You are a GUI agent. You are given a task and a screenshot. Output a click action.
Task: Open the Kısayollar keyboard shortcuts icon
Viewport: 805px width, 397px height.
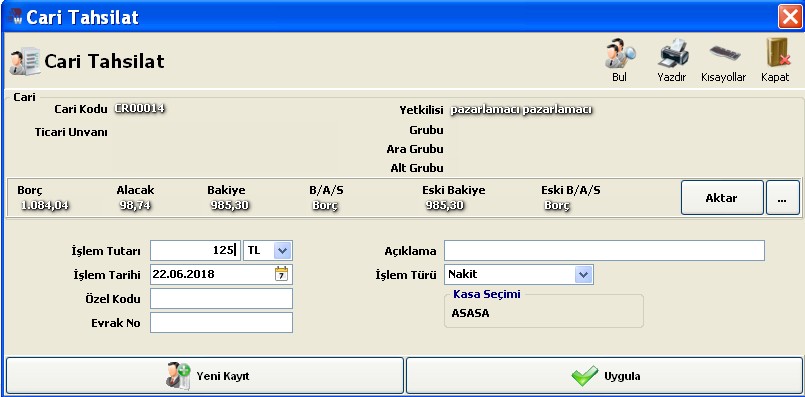click(x=724, y=53)
